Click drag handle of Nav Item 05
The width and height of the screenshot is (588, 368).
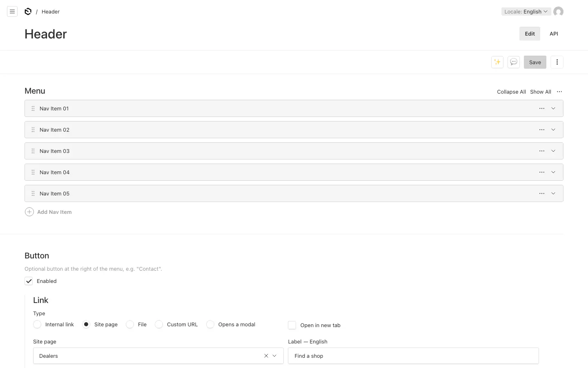(x=33, y=193)
